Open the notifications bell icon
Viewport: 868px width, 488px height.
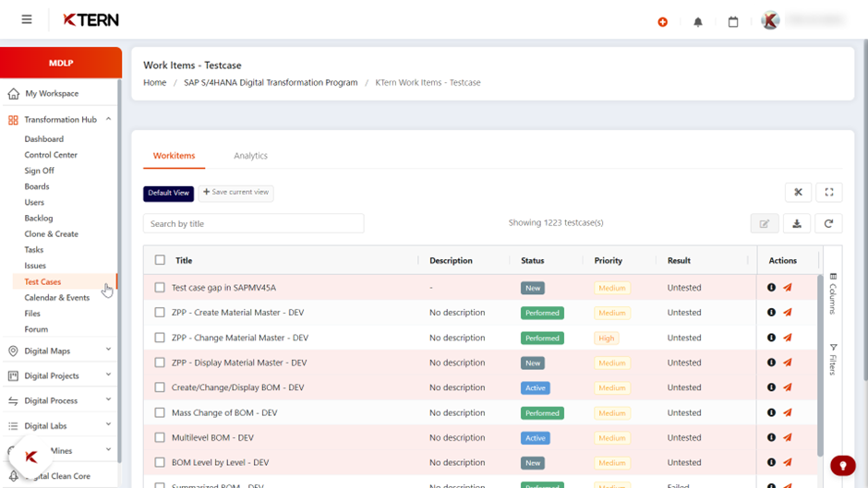pyautogui.click(x=698, y=22)
